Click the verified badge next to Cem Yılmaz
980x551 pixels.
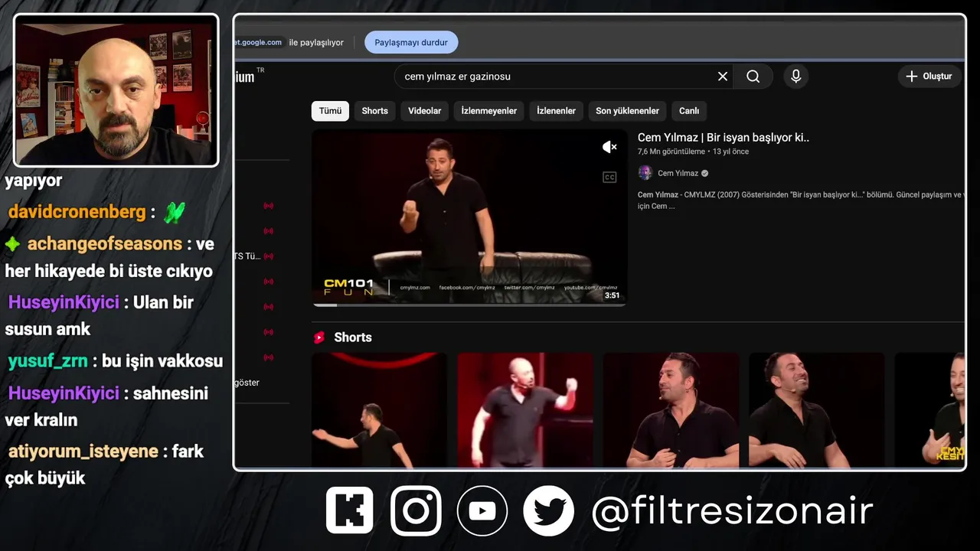click(705, 174)
